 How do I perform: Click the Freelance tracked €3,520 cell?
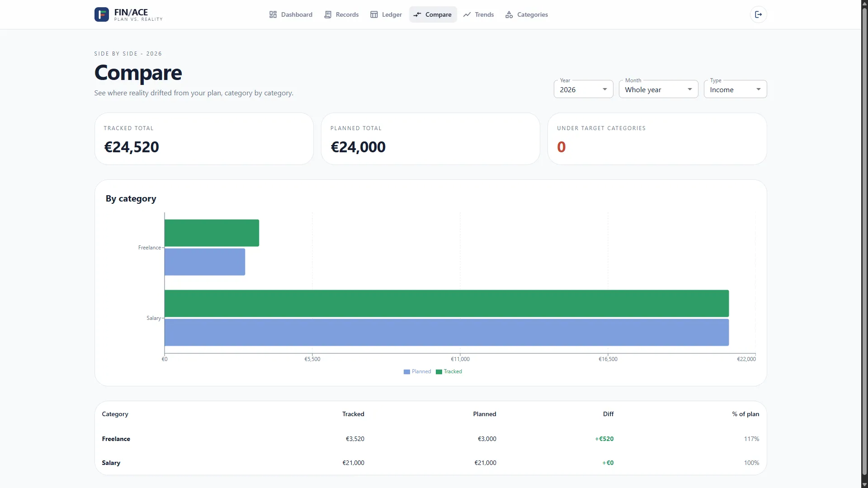pos(355,439)
